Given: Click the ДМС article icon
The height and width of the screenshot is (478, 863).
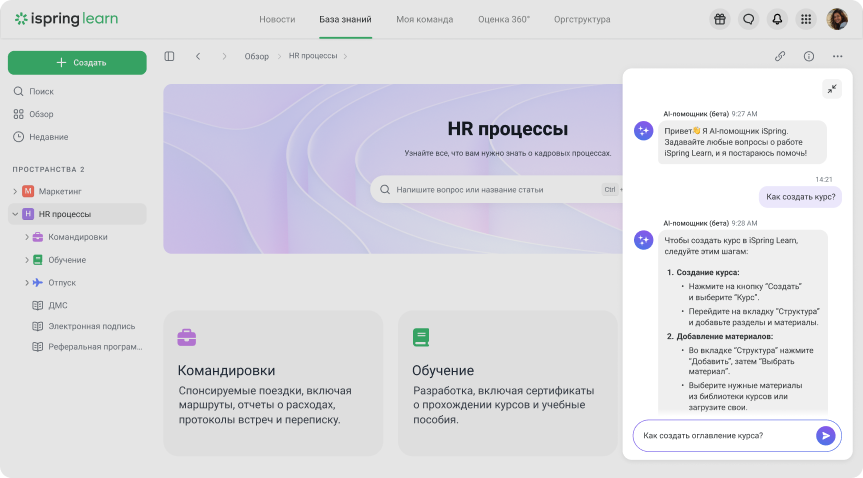Looking at the screenshot, I should click(x=37, y=305).
